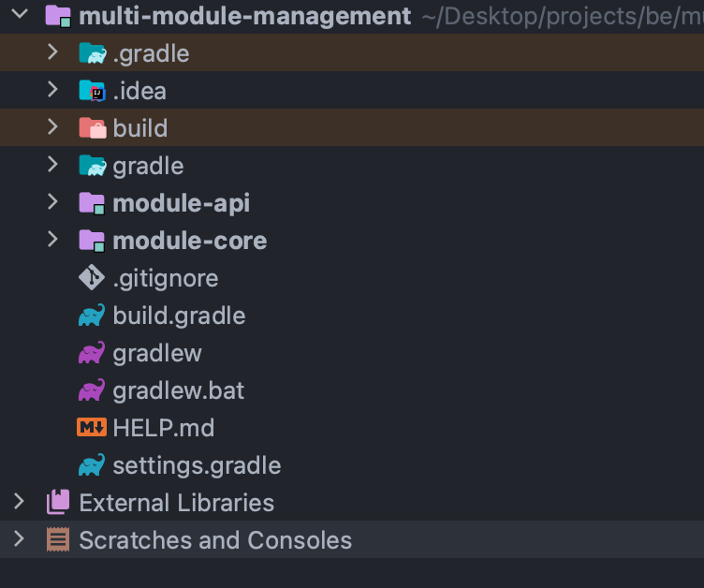Image resolution: width=704 pixels, height=588 pixels.
Task: Collapse the multi-module-management root node
Action: [20, 14]
